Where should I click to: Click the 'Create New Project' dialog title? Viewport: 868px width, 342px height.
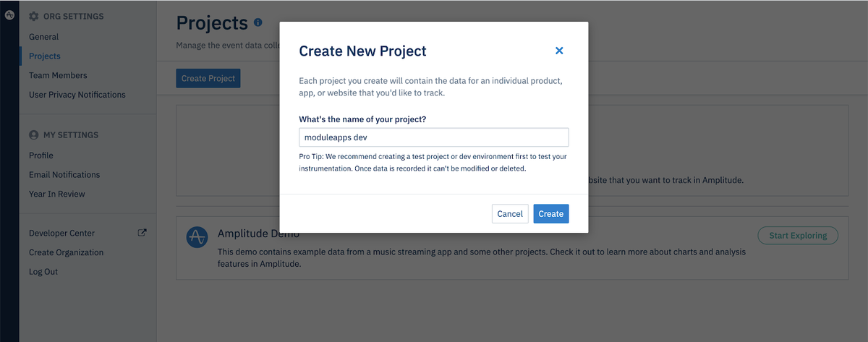(x=362, y=51)
